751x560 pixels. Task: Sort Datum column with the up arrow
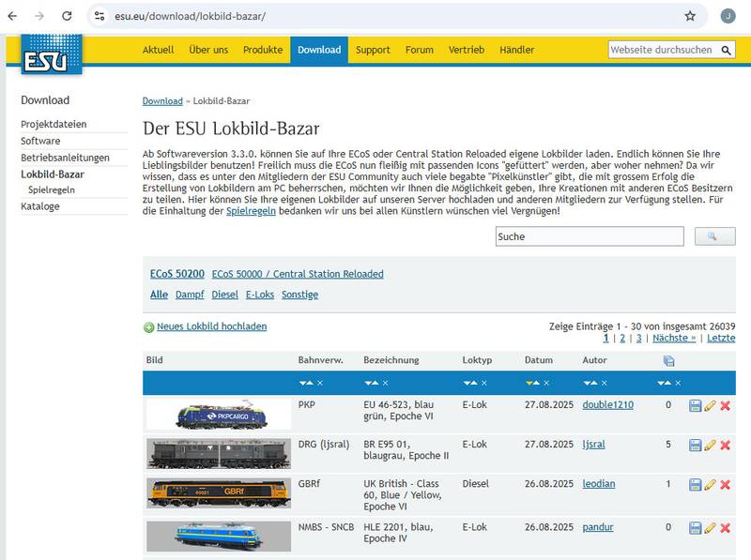536,383
